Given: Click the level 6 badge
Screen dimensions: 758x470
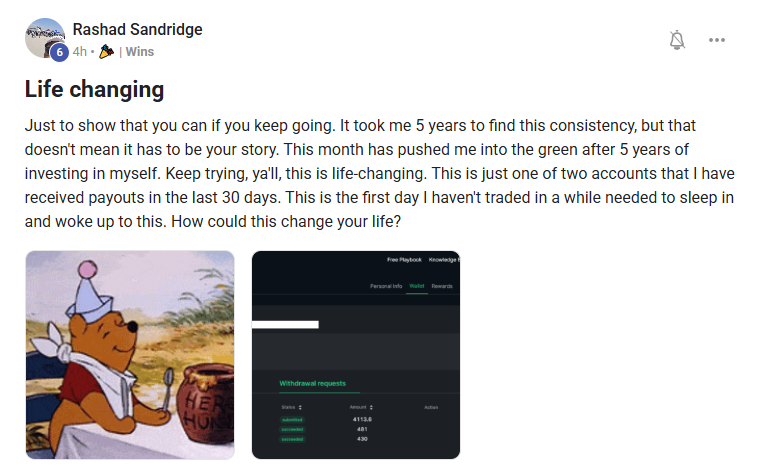Looking at the screenshot, I should (x=59, y=52).
